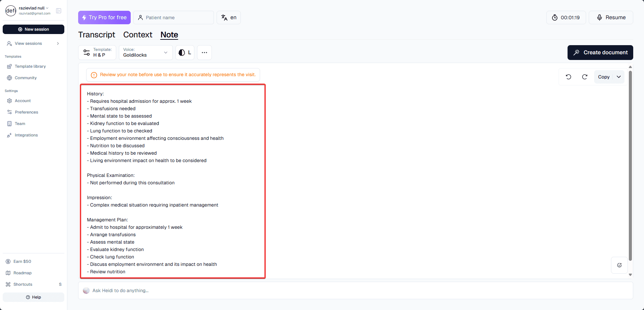This screenshot has width=644, height=310.
Task: Resume the microphone recording
Action: pos(611,18)
